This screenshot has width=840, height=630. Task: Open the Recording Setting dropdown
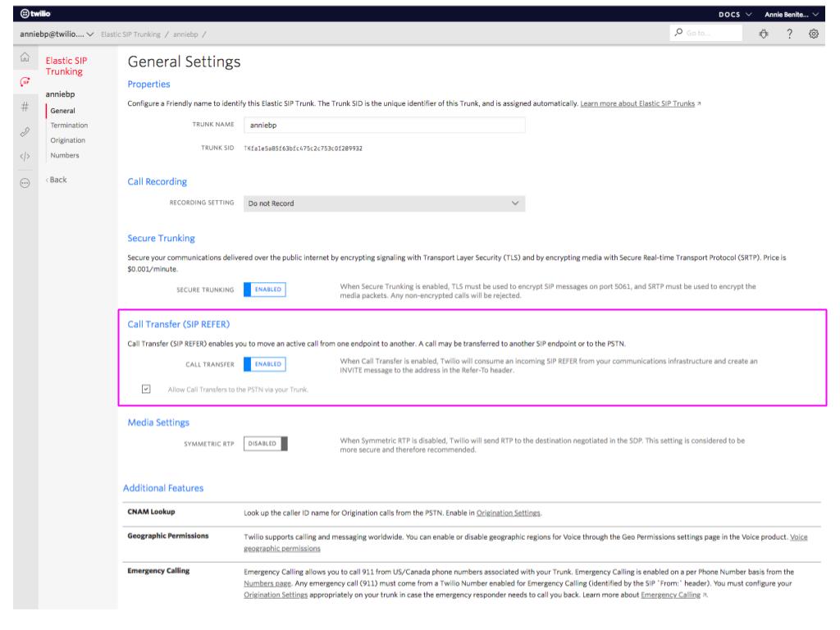point(384,203)
